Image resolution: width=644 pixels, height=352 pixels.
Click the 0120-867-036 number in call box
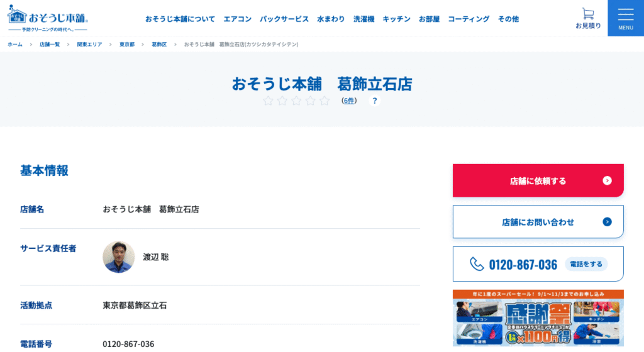(x=523, y=265)
